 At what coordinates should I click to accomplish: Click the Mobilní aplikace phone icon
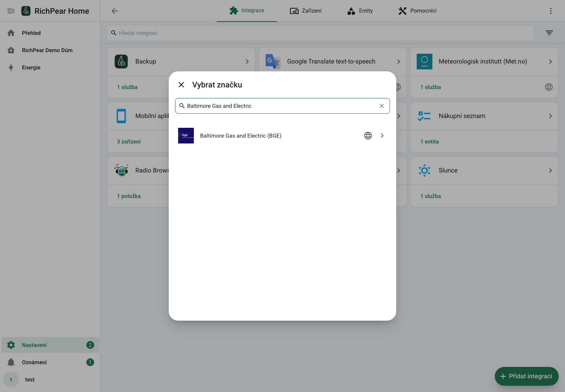(x=121, y=116)
